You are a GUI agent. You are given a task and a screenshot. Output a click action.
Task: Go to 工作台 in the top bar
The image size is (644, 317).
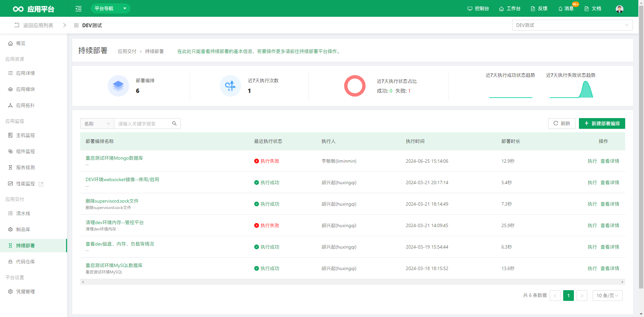(x=509, y=8)
